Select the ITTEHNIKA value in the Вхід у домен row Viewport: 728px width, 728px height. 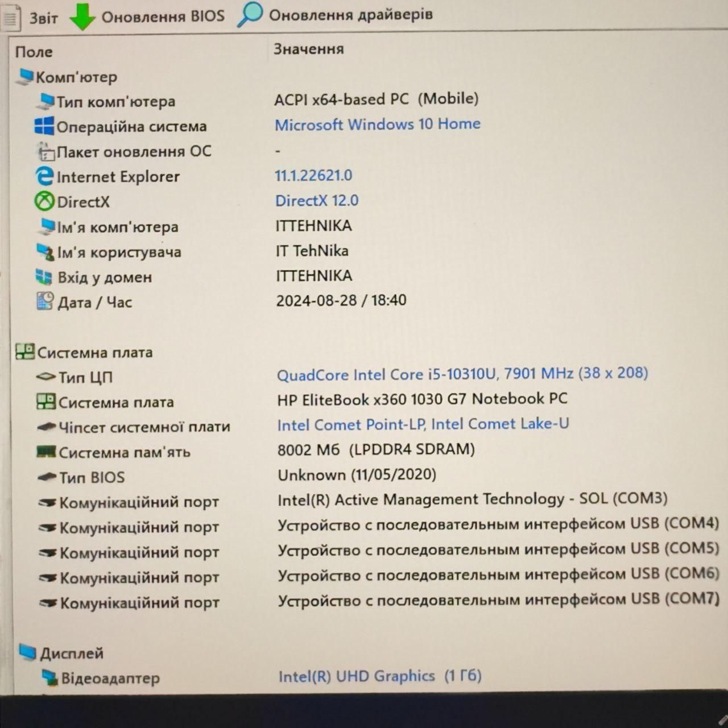(315, 276)
